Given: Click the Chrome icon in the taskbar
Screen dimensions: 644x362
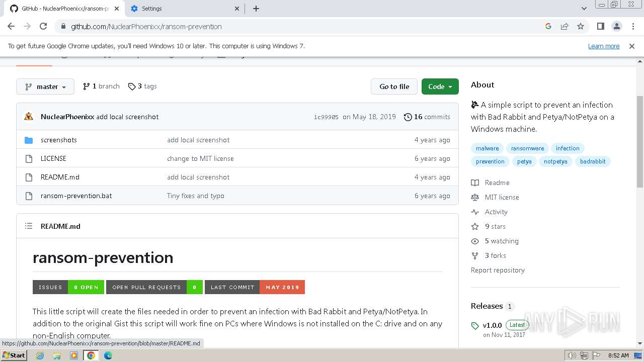Looking at the screenshot, I should pyautogui.click(x=91, y=355).
